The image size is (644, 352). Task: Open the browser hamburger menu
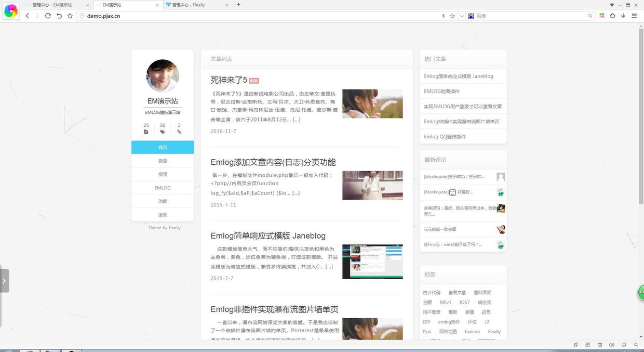tap(634, 16)
